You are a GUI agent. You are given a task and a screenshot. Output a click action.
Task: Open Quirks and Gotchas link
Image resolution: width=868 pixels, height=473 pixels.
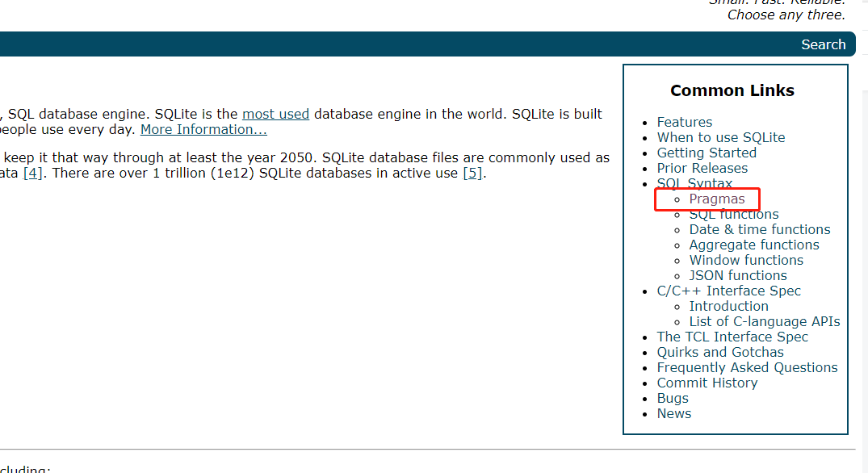(x=720, y=353)
